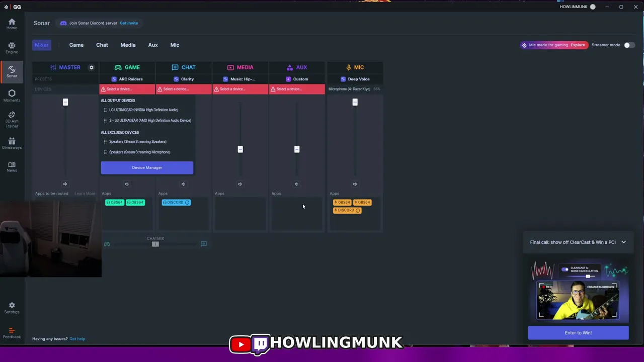Open News in the sidebar
644x362 pixels.
(12, 167)
